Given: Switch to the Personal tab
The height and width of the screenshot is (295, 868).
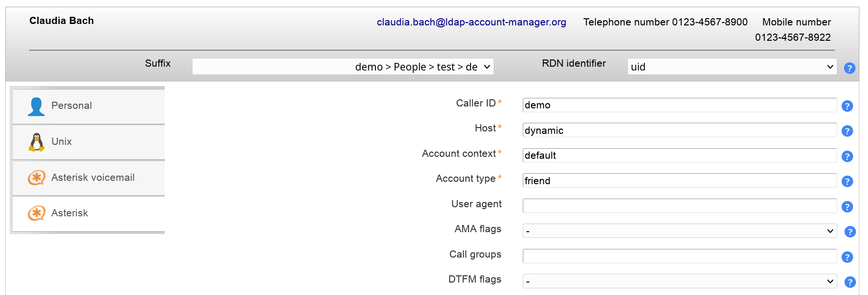Looking at the screenshot, I should point(89,106).
